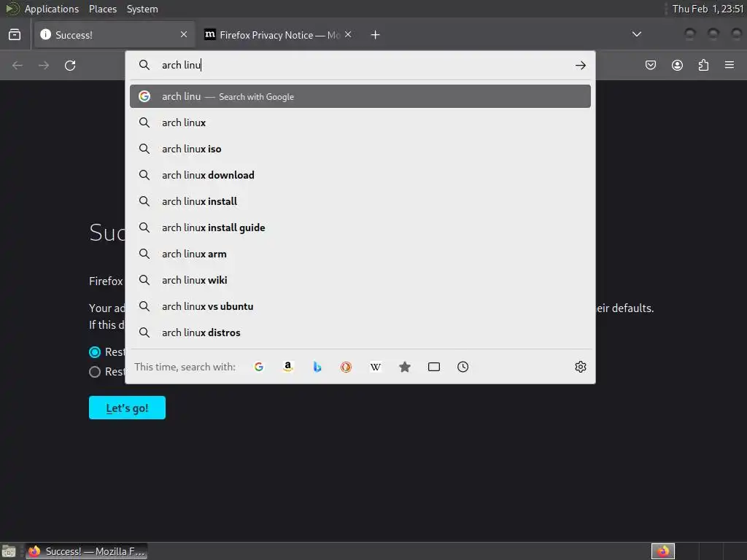Open Extensions puzzle icon
The width and height of the screenshot is (747, 560).
703,65
